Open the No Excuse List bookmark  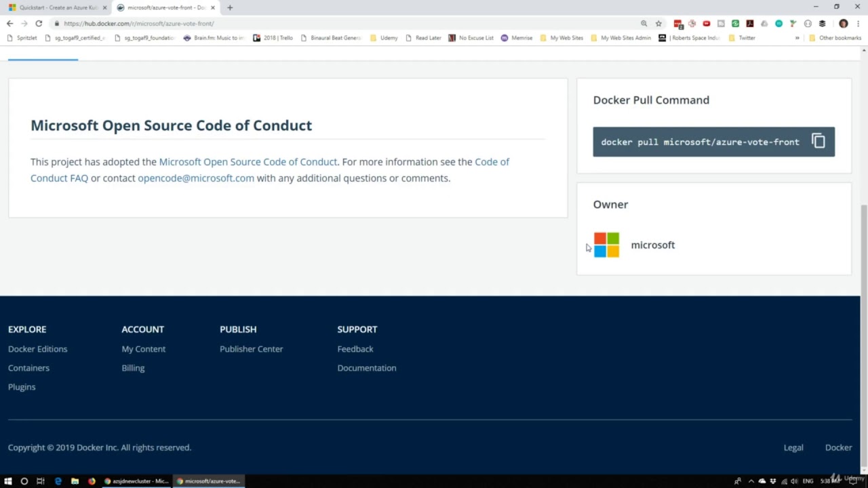[x=471, y=38]
